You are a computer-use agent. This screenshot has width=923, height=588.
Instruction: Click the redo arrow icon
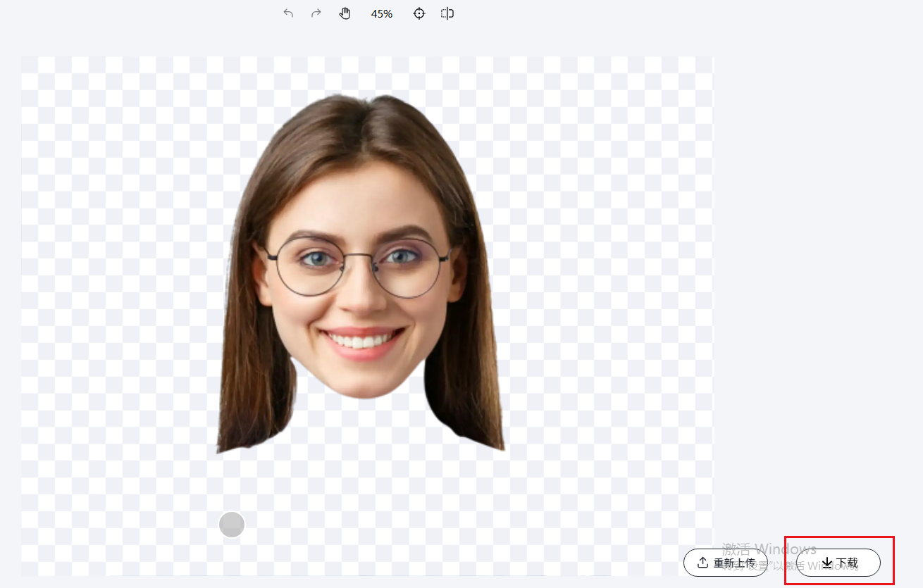[x=316, y=13]
